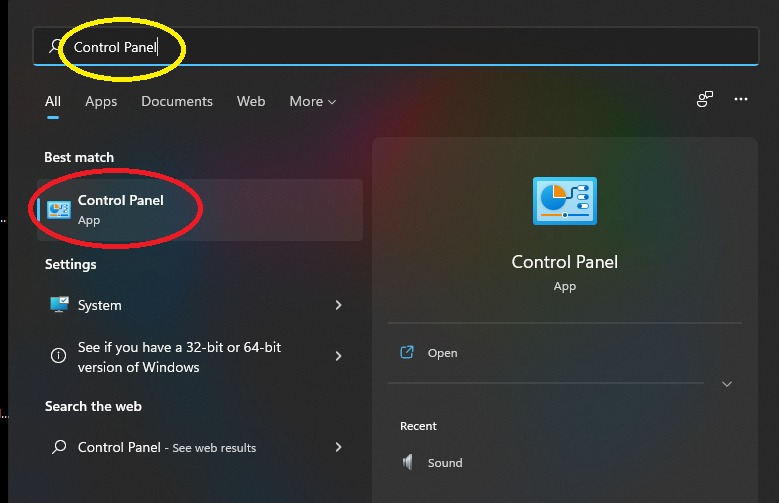779x503 pixels.
Task: Click Open in the preview pane
Action: click(442, 353)
